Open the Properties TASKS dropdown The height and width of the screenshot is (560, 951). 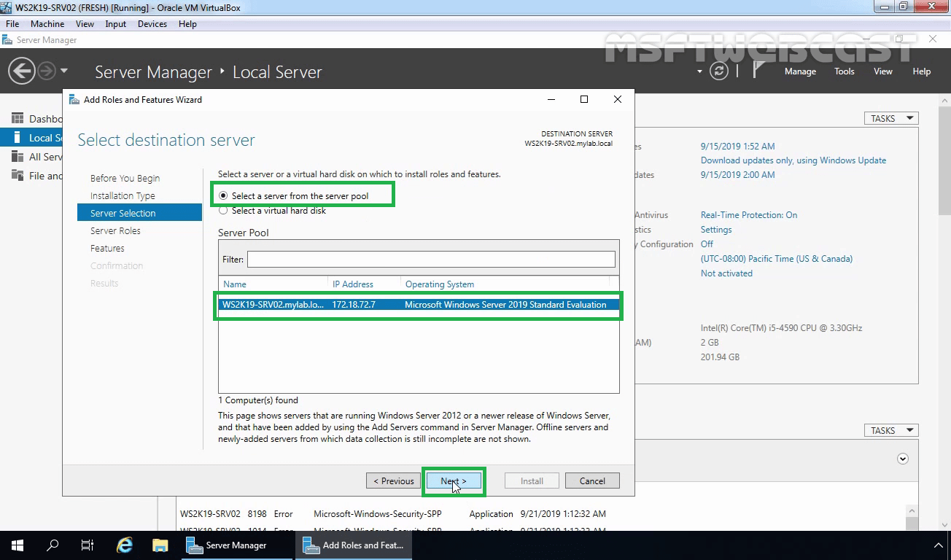coord(891,118)
